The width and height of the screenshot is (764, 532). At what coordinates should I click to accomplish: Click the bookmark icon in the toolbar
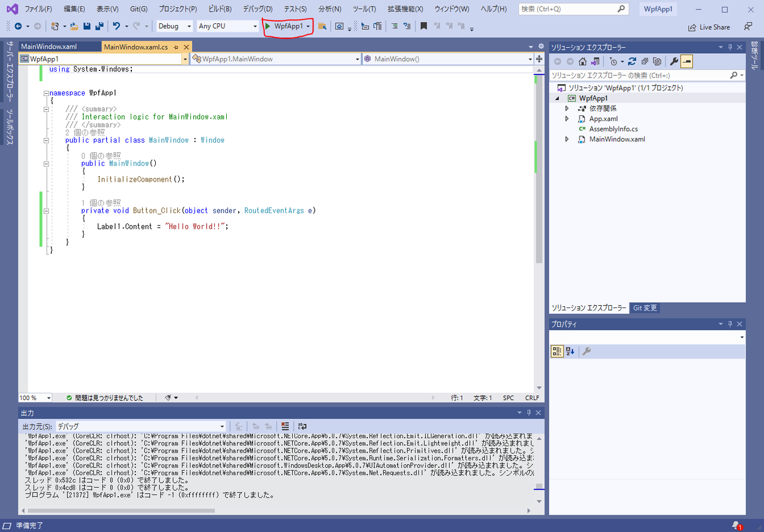click(x=424, y=26)
